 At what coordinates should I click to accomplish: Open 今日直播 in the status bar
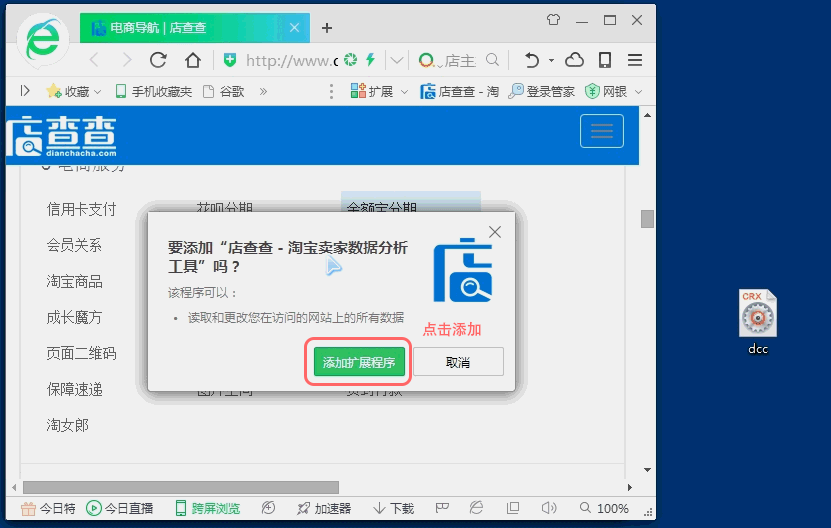(x=119, y=508)
